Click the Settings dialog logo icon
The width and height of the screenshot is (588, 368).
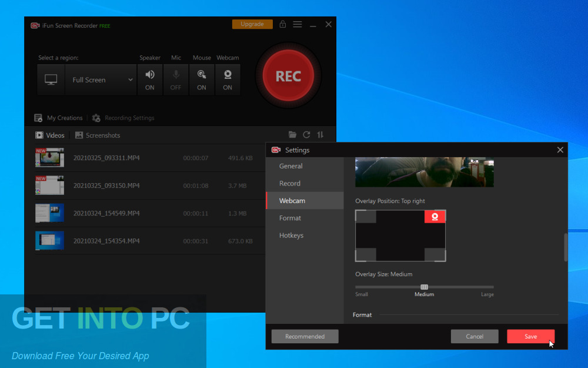[x=276, y=150]
